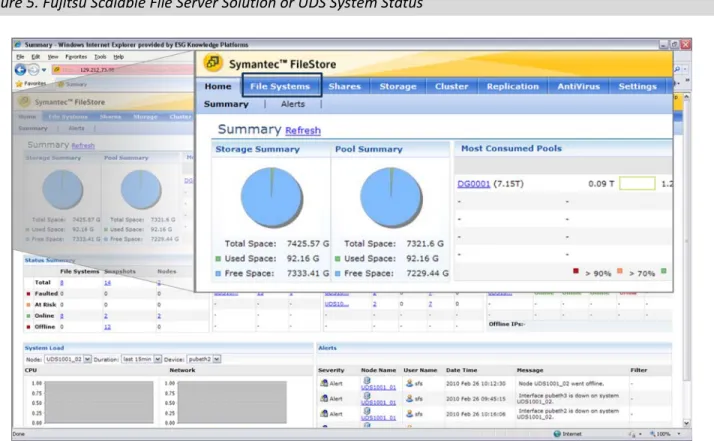Click sfs user icon in 10:12:30 row

point(409,383)
